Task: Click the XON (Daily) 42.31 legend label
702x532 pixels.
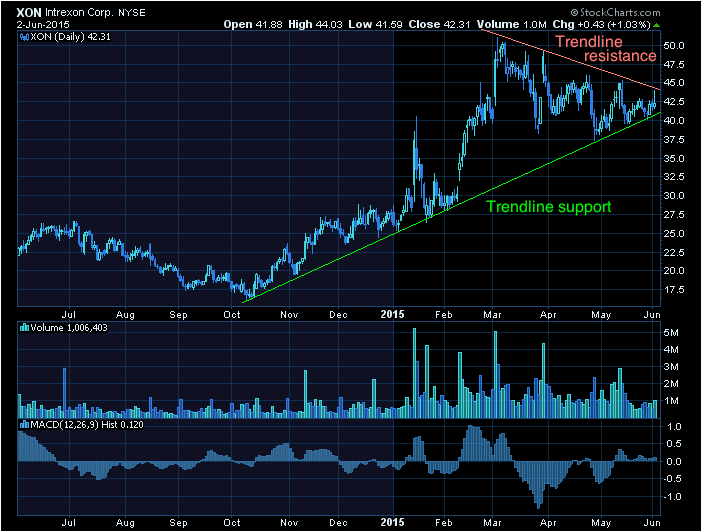Action: coord(70,37)
